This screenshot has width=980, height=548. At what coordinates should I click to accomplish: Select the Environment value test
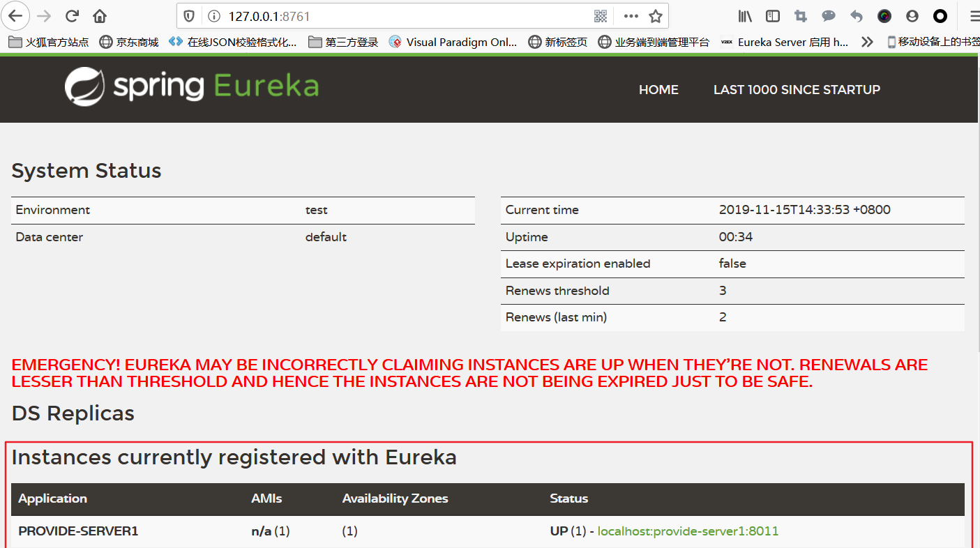316,210
